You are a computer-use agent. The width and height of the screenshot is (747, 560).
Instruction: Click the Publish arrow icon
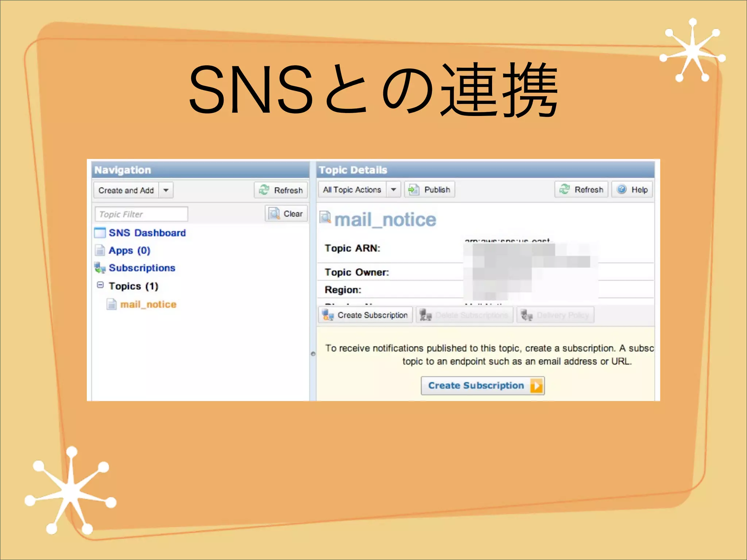click(x=414, y=190)
